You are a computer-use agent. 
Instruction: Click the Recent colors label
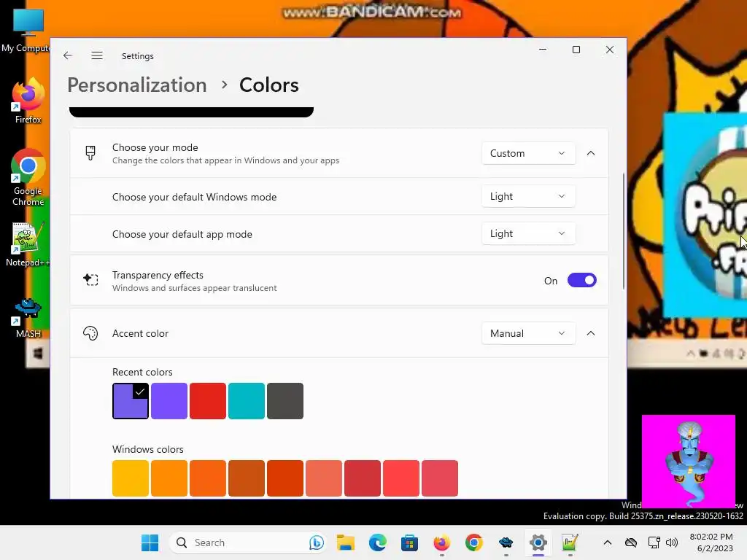point(142,372)
